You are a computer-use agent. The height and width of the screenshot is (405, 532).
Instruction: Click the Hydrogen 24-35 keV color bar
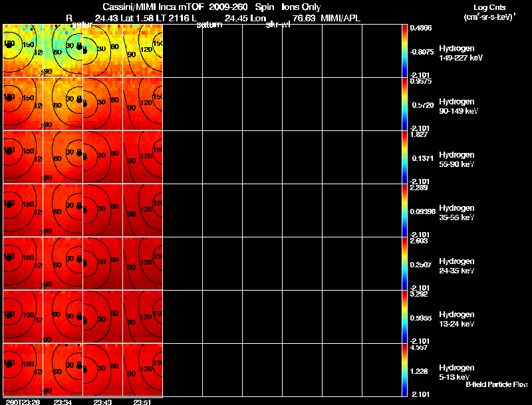pyautogui.click(x=404, y=263)
